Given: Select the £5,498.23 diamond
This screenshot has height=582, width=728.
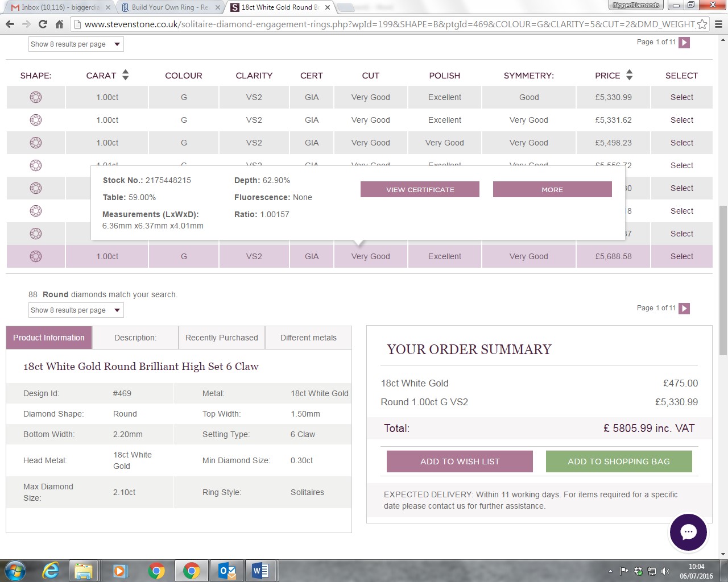Looking at the screenshot, I should (x=681, y=143).
